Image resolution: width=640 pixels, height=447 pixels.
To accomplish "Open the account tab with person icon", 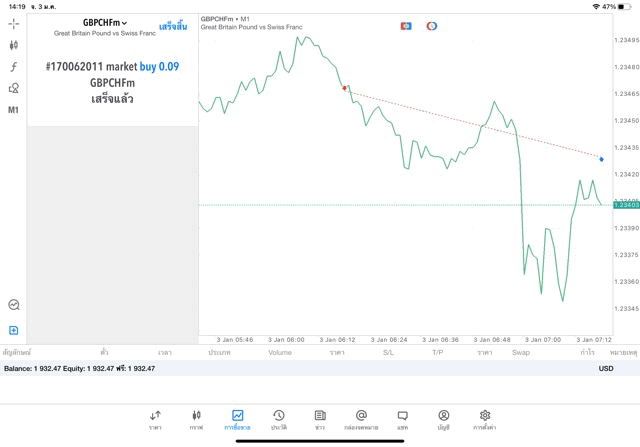I will [x=443, y=419].
